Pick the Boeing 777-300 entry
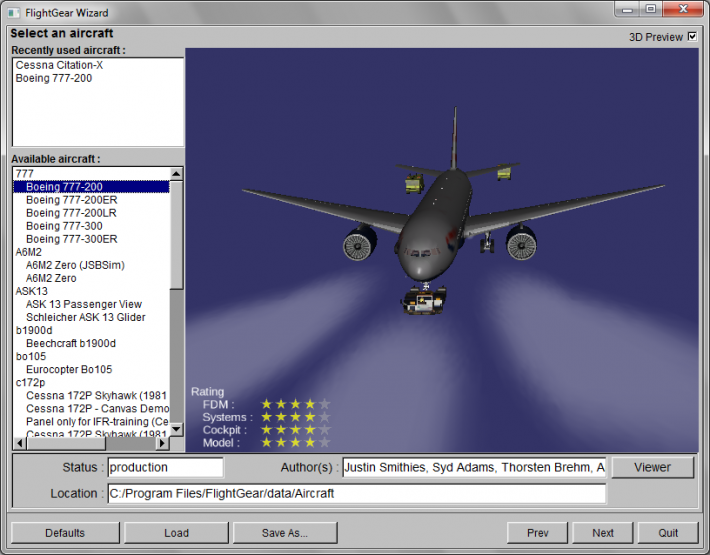This screenshot has width=710, height=555. tap(64, 226)
